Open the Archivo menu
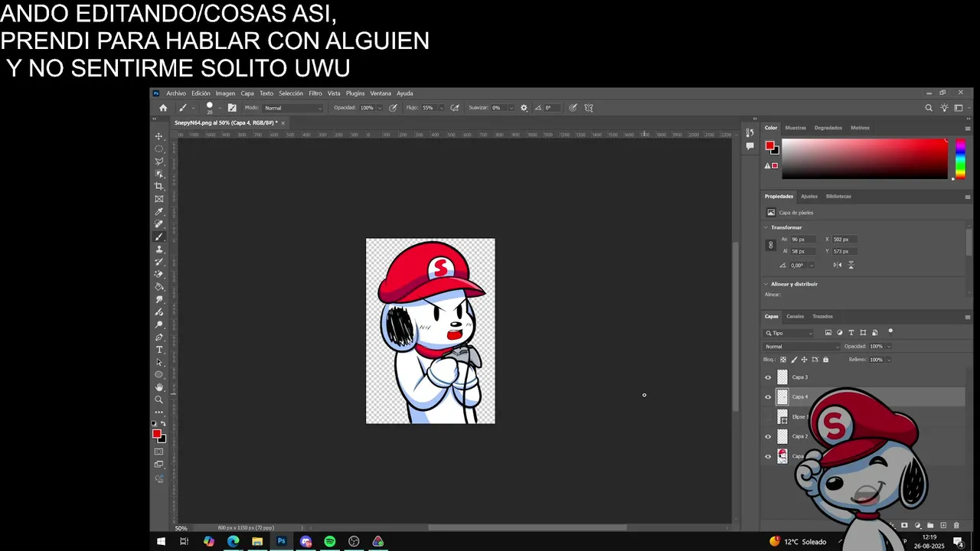This screenshot has width=980, height=551. 176,93
